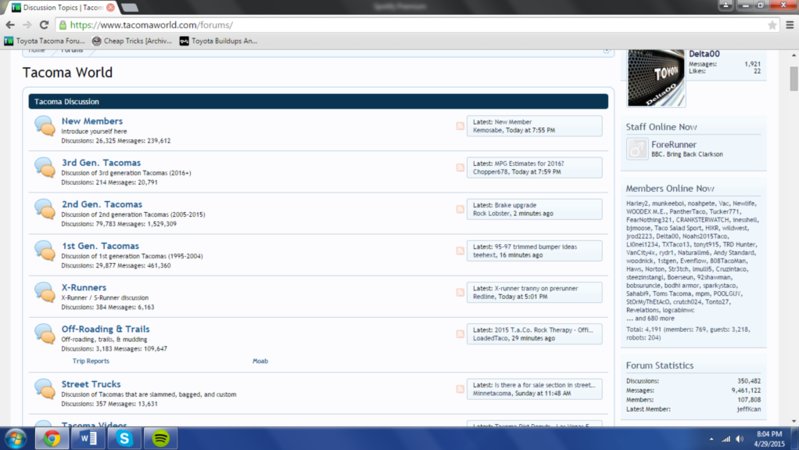
Task: Open Rock Lobster user profile link
Action: 491,214
